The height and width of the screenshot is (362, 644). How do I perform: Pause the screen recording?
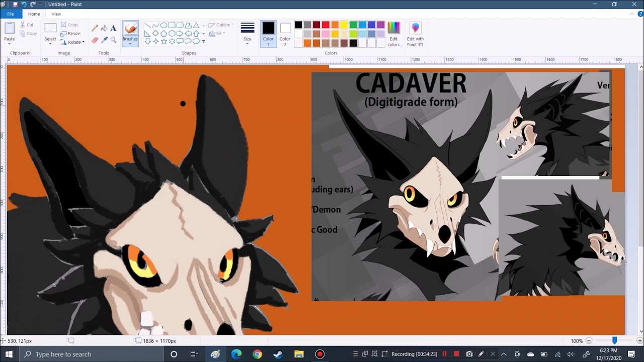tap(444, 354)
